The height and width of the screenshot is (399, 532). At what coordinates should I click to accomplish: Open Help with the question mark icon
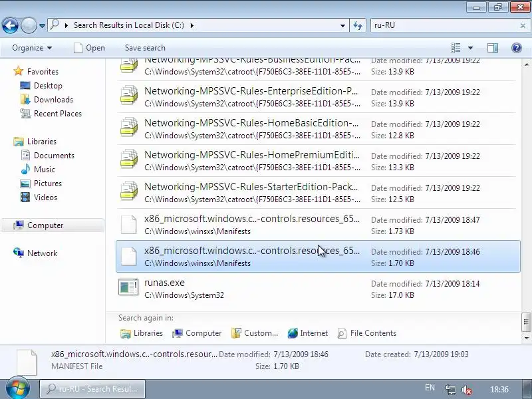coord(517,48)
